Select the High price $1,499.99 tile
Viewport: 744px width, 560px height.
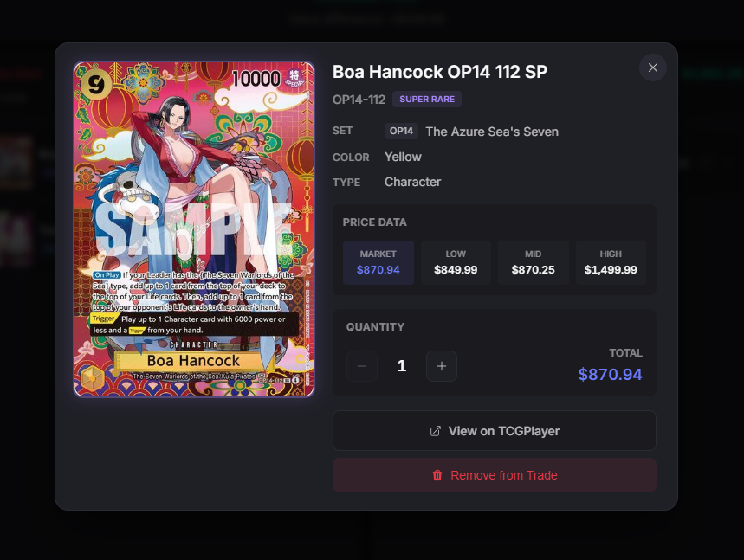click(611, 262)
